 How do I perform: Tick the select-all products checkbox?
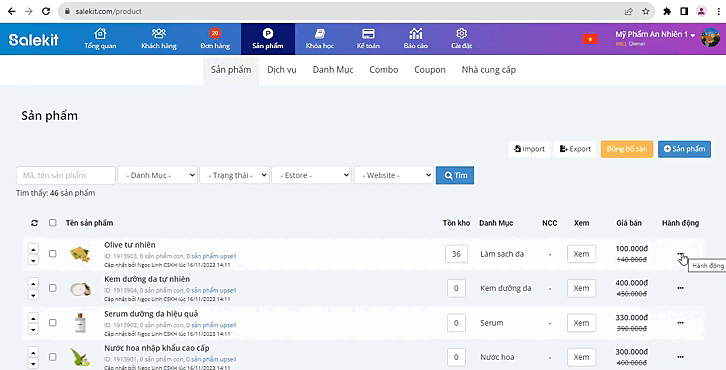52,223
